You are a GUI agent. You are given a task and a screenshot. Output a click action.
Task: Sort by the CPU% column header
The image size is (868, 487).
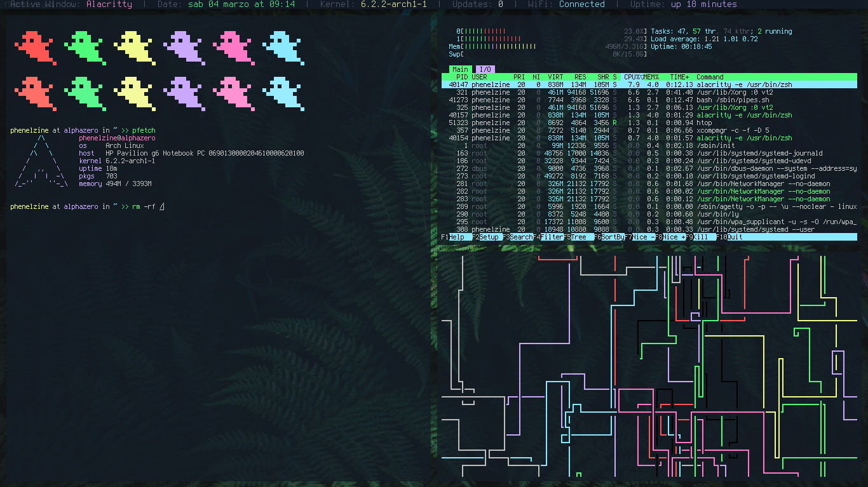632,77
